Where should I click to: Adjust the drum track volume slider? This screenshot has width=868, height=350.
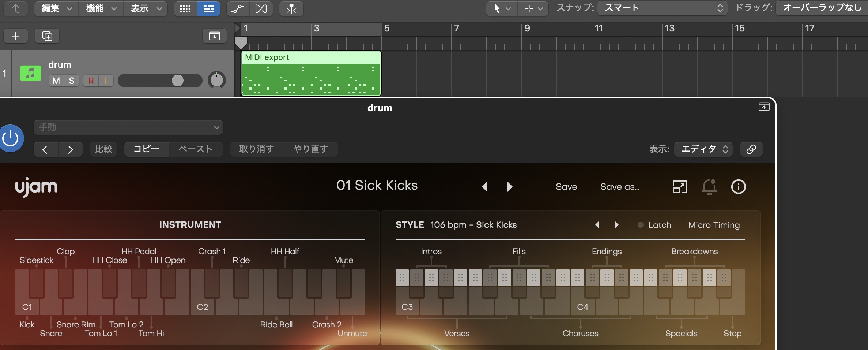(160, 81)
